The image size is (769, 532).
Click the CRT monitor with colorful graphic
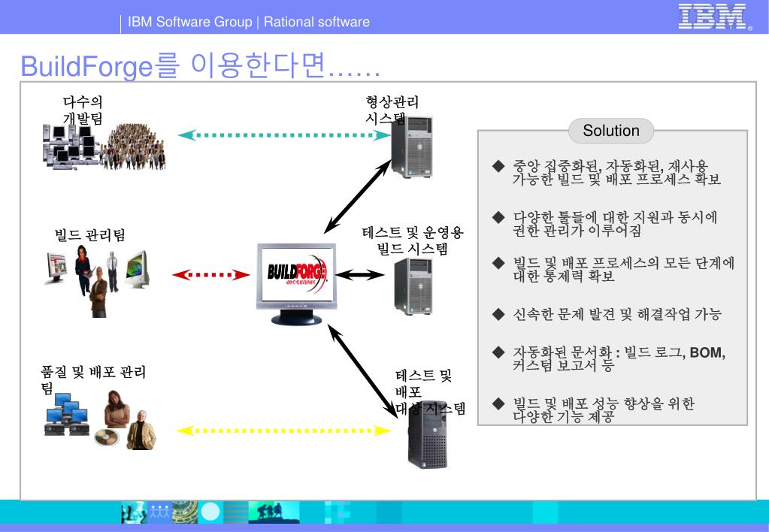point(137,269)
